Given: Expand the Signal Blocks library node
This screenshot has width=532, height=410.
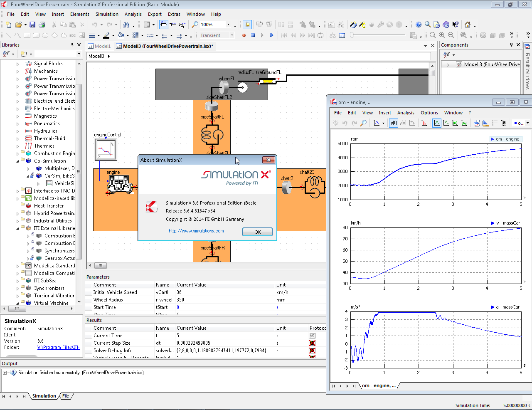Looking at the screenshot, I should (x=17, y=64).
